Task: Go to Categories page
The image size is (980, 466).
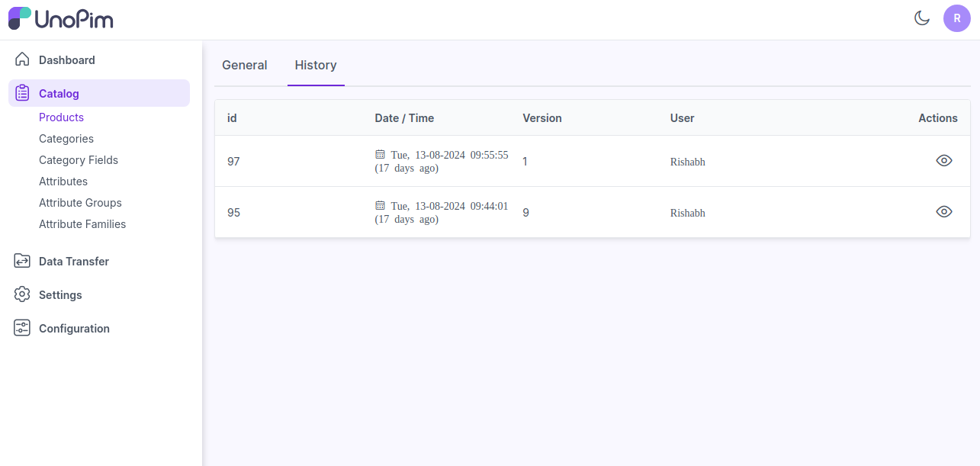Action: click(x=66, y=139)
